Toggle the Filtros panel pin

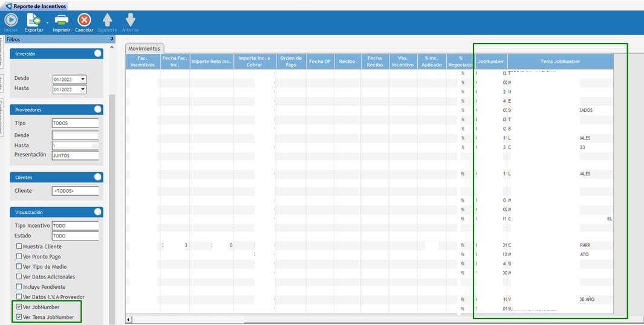tap(112, 39)
